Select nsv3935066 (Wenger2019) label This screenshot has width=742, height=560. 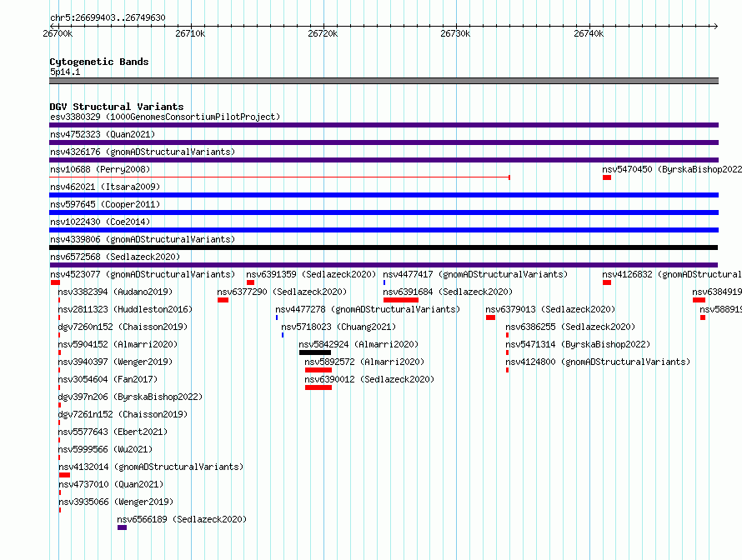[116, 502]
